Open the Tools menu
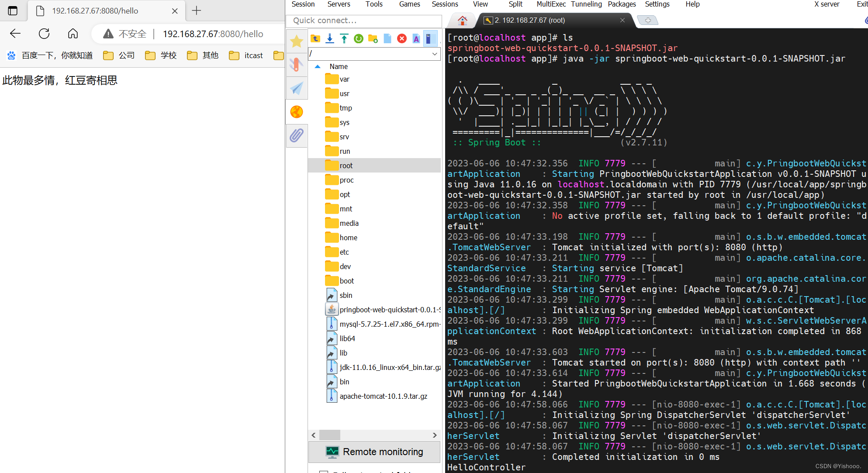 (374, 4)
